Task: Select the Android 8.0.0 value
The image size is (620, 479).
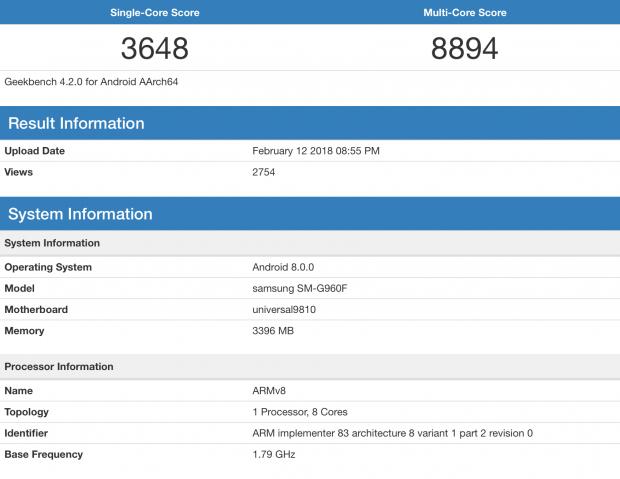Action: tap(282, 267)
